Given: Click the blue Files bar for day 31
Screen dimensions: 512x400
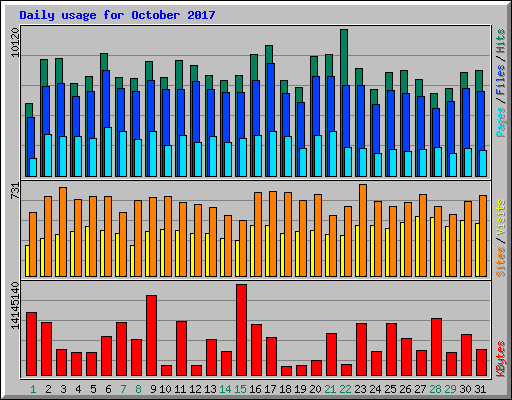Looking at the screenshot, I should point(481,120).
